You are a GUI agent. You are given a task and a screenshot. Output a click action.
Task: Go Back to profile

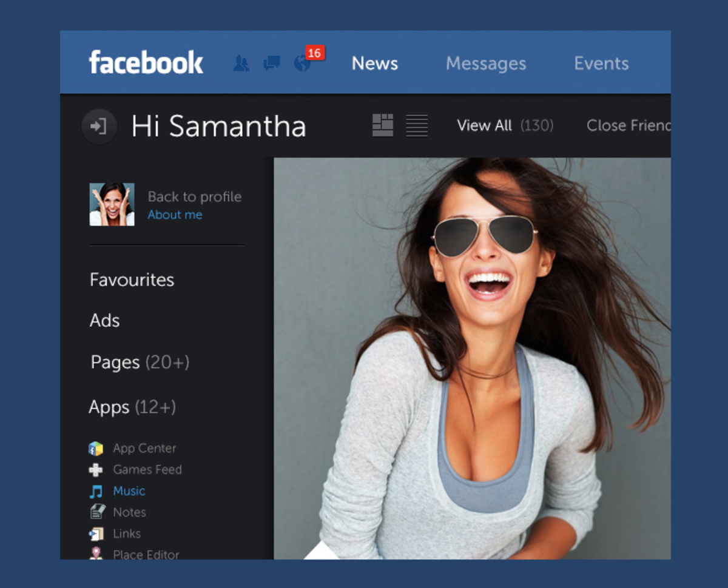(194, 196)
